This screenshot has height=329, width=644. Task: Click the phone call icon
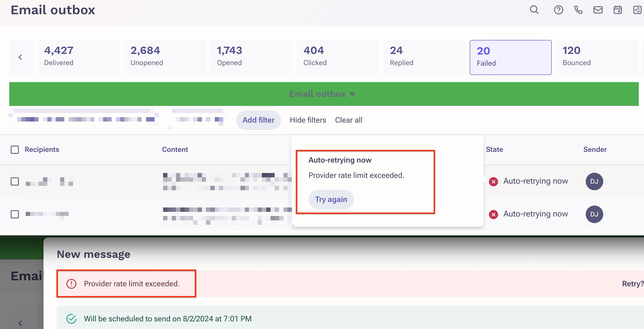pos(578,10)
